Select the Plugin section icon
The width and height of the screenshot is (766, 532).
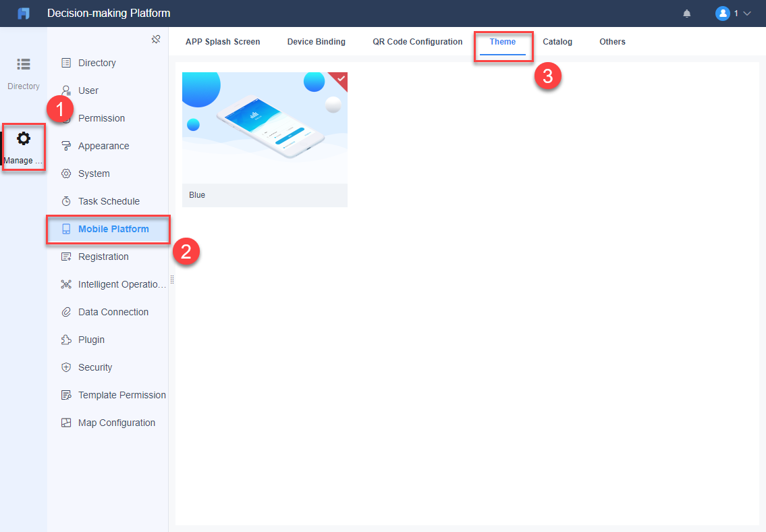[65, 339]
